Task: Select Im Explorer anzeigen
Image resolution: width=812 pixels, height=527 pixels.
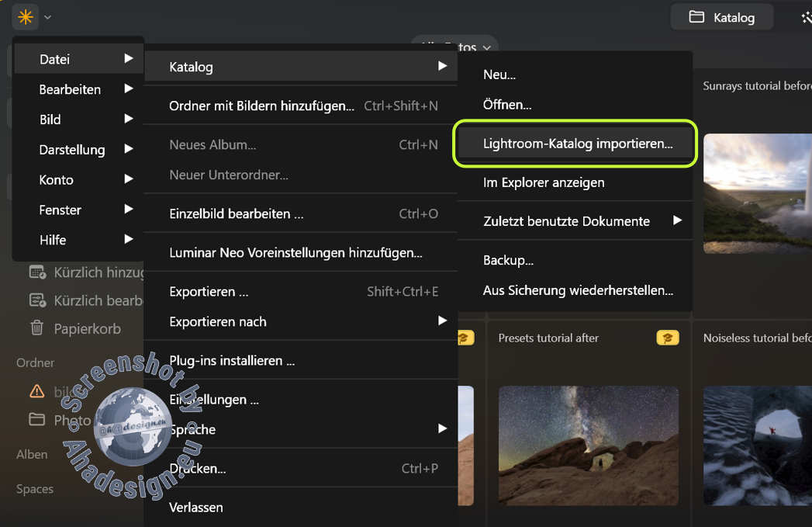Action: tap(575, 182)
